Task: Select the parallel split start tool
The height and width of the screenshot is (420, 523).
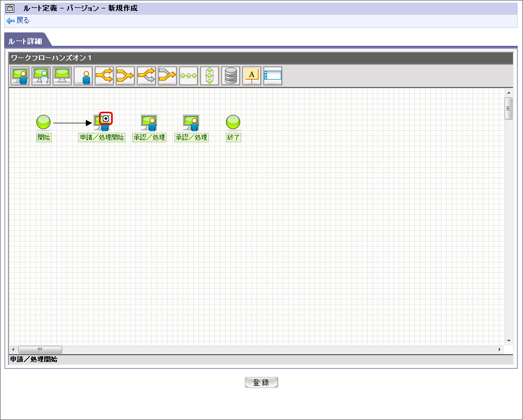Action: point(104,76)
